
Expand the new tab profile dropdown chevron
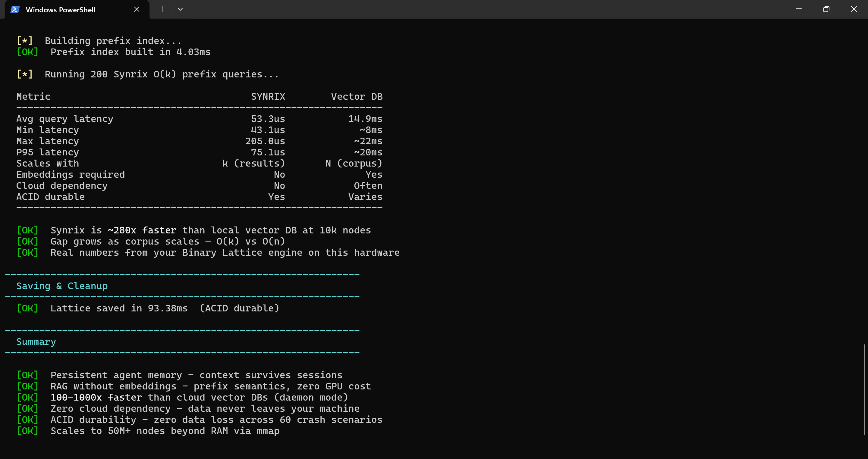click(180, 9)
